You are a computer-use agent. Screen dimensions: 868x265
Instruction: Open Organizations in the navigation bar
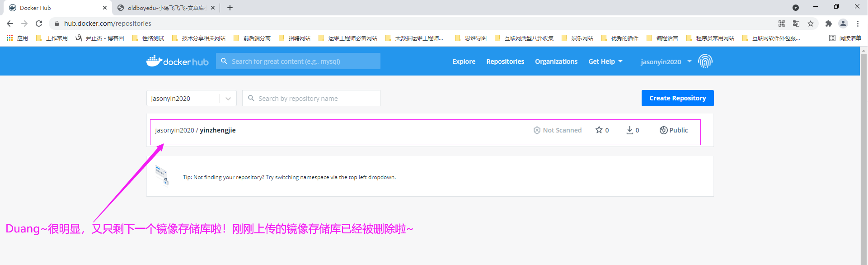click(x=556, y=62)
